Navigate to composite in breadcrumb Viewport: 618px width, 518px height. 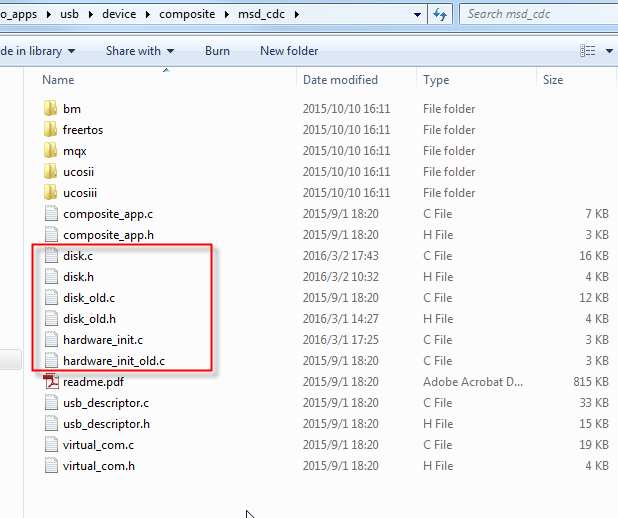coord(187,14)
